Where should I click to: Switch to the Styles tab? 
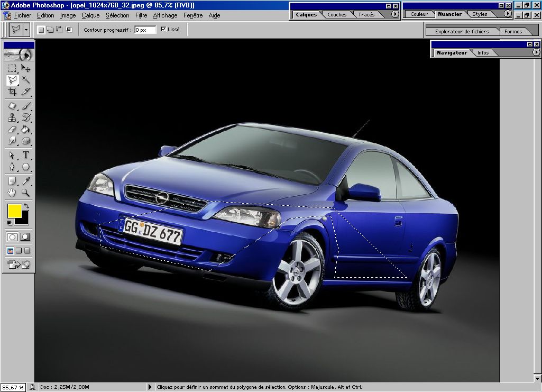pos(480,14)
